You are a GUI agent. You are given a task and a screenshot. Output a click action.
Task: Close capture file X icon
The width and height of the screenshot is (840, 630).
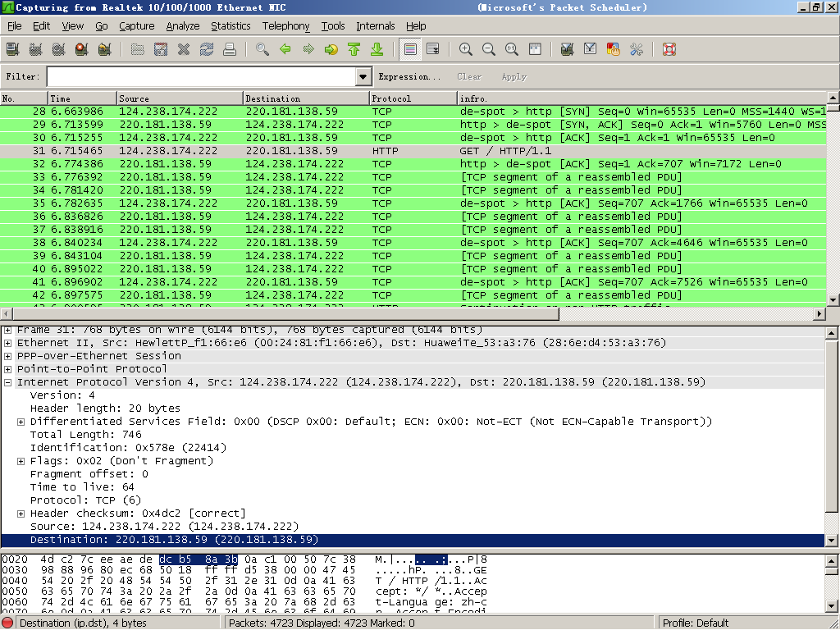point(184,49)
